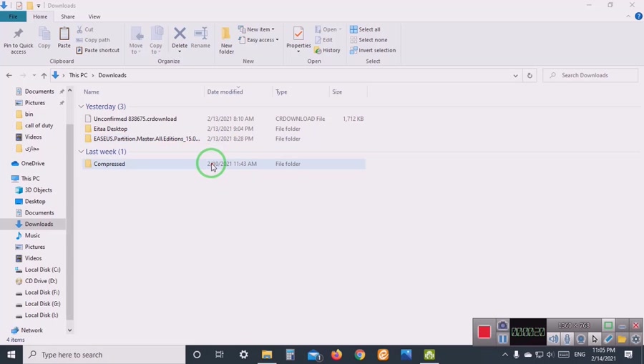Open Properties of the selection

(298, 40)
